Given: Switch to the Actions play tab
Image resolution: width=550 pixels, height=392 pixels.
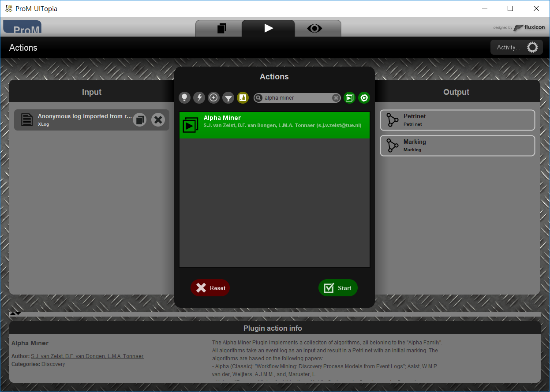Looking at the screenshot, I should (x=268, y=28).
